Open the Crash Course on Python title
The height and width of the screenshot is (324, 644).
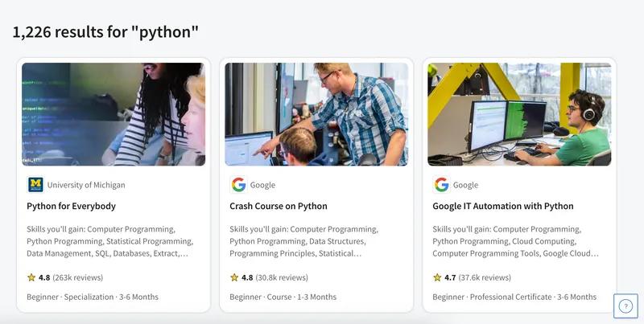(279, 207)
